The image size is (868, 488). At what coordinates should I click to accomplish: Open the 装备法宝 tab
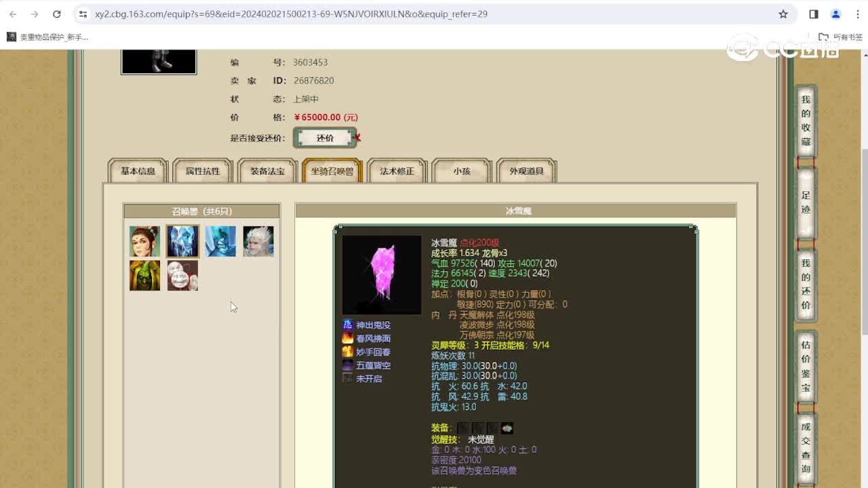click(x=267, y=171)
